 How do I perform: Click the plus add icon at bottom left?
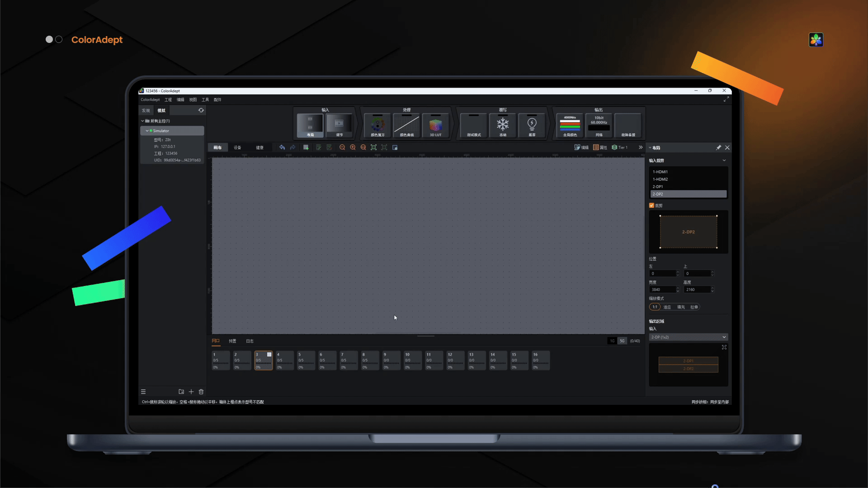[x=191, y=392]
